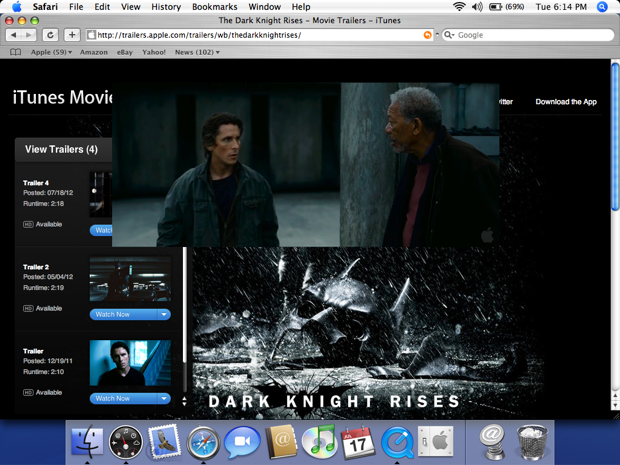Image resolution: width=620 pixels, height=465 pixels.
Task: Click Watch button for Trailer 4
Action: coord(101,230)
